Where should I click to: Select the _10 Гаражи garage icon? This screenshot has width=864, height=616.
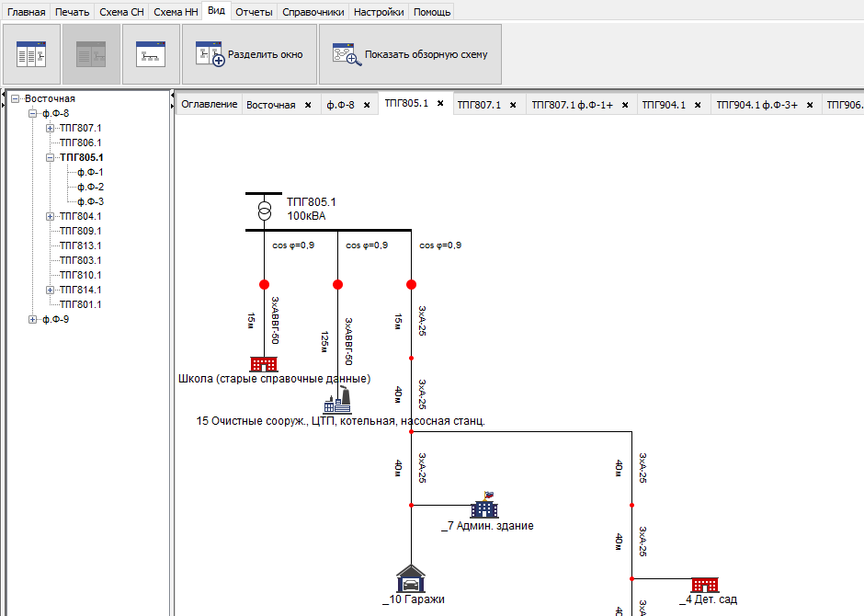[411, 578]
